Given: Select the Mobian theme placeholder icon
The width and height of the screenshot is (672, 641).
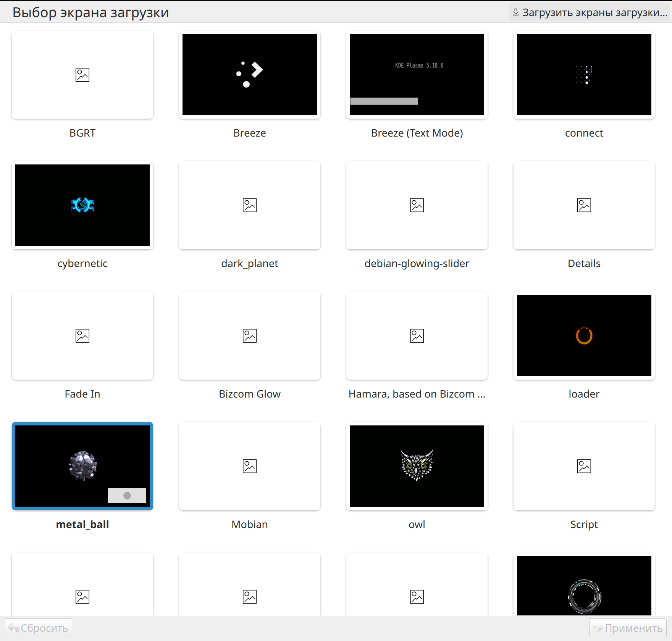Looking at the screenshot, I should pos(250,466).
